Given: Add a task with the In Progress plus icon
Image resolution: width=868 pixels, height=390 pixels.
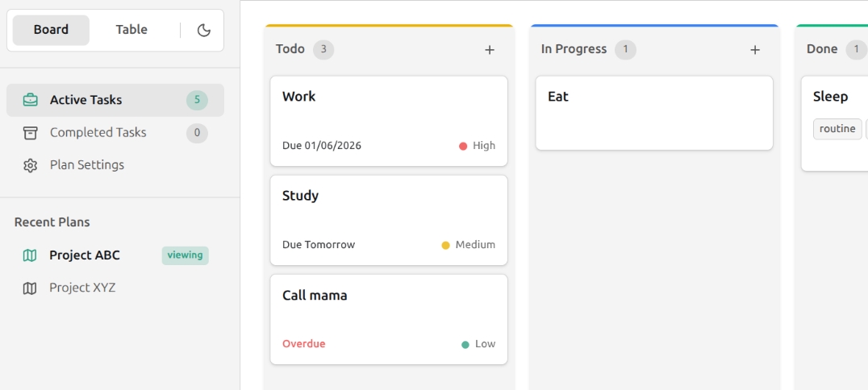Looking at the screenshot, I should click(x=755, y=50).
